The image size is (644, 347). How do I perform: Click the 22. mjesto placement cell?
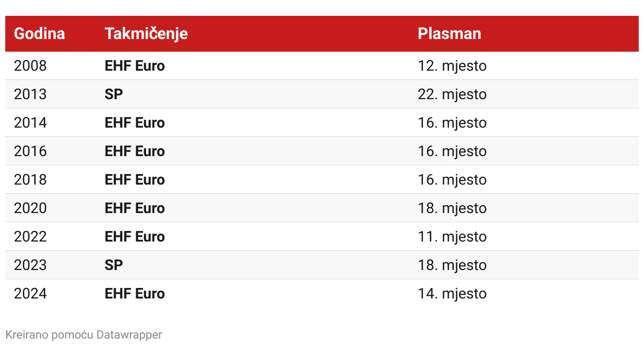(452, 94)
